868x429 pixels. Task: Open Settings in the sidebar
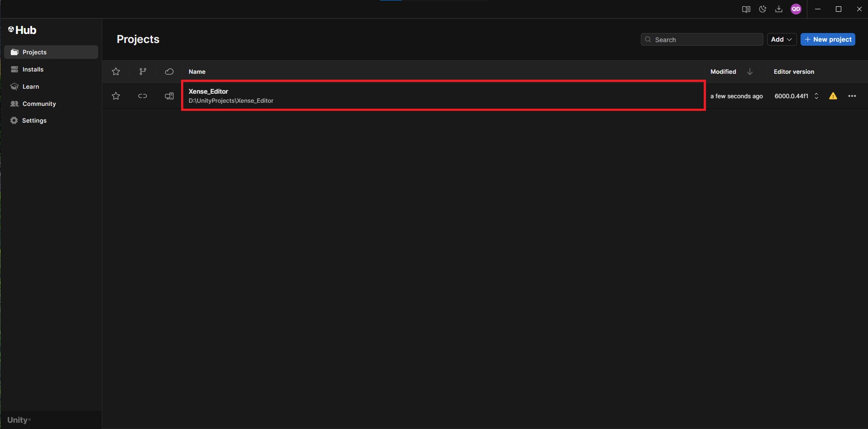point(34,120)
